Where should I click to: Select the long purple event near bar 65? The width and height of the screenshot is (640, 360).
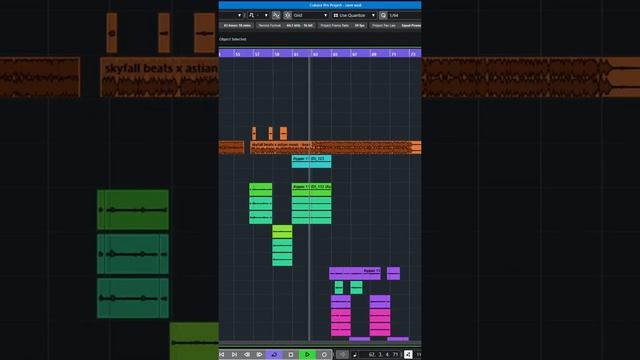(355, 273)
